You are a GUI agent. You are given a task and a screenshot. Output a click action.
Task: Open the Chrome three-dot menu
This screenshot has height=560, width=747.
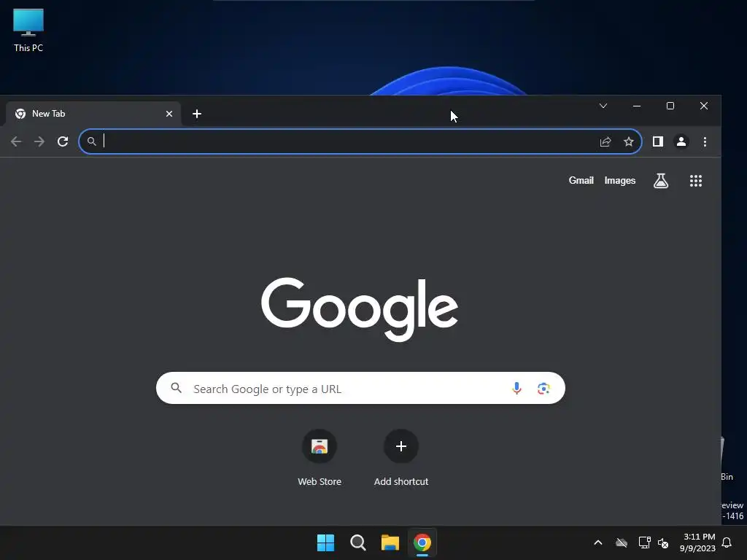click(705, 141)
